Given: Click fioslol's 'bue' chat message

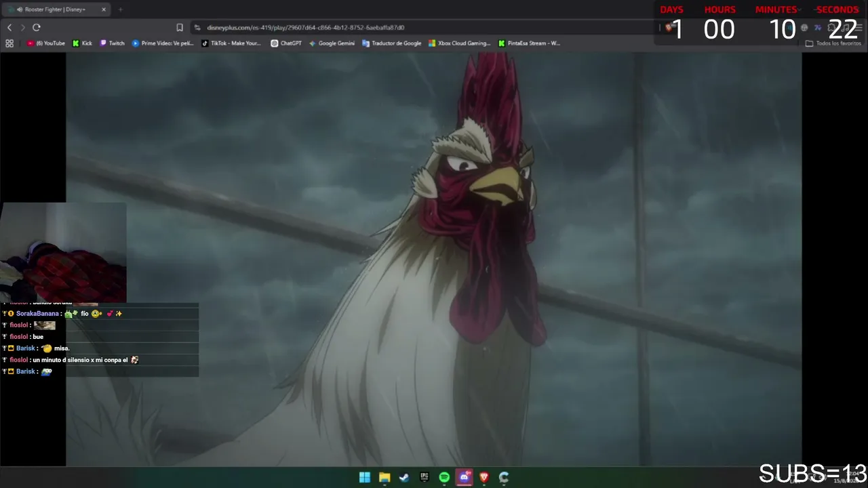Looking at the screenshot, I should 38,337.
